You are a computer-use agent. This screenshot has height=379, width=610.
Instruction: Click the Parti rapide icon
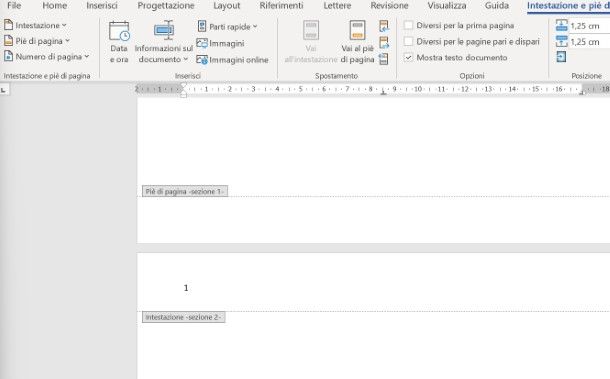point(202,26)
